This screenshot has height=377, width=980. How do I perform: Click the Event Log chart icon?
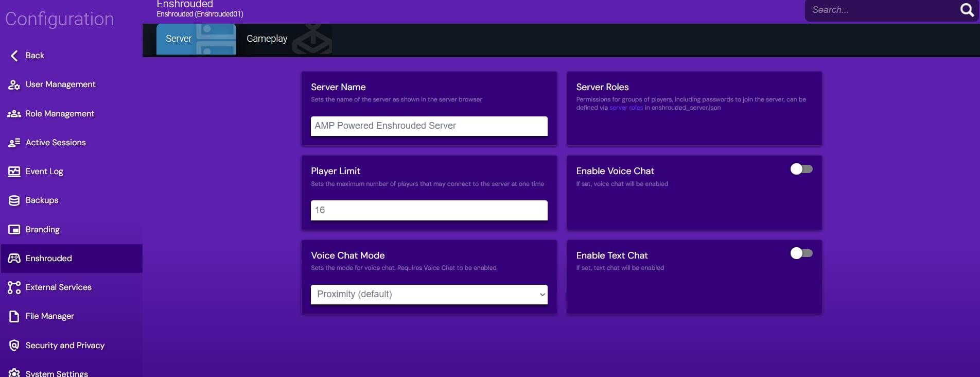14,172
